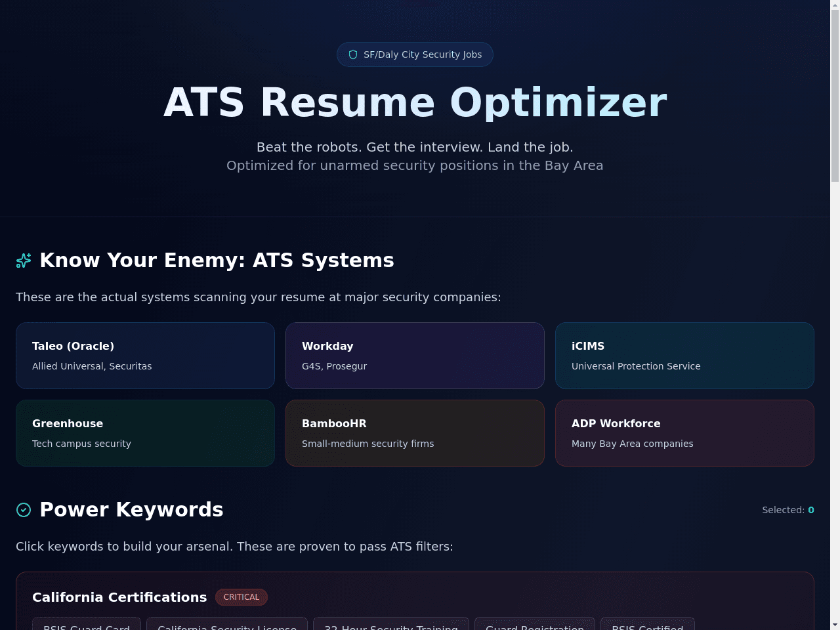Click the California Certifications heading
The image size is (840, 630).
click(x=119, y=597)
